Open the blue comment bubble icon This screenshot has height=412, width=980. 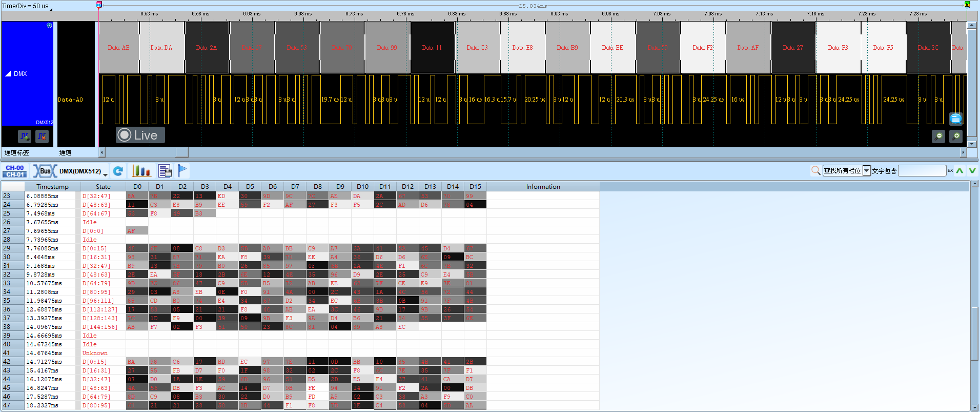pos(956,119)
